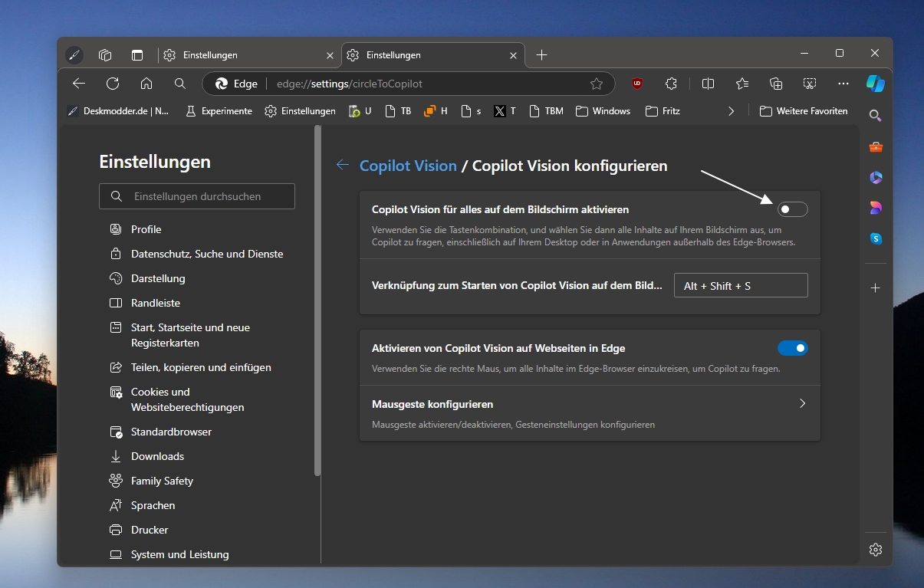Open the X (T) favorite bookmark
Screen dimensions: 924x588
tap(505, 111)
